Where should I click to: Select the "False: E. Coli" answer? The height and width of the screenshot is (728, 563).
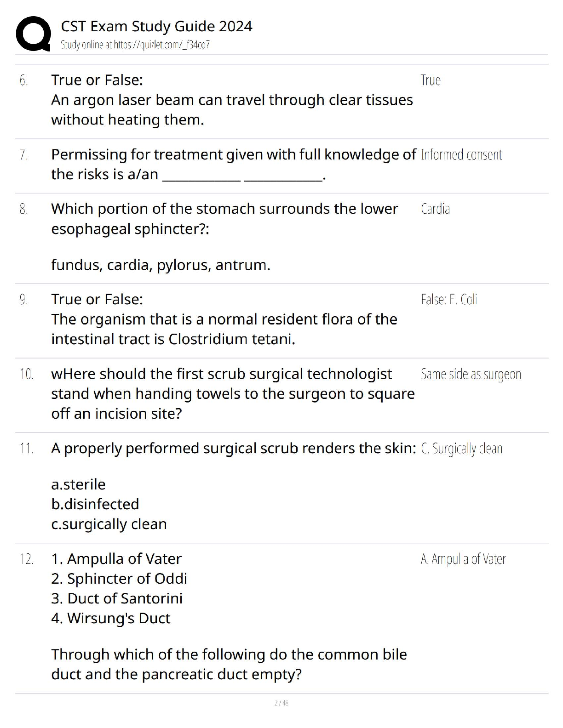pyautogui.click(x=449, y=300)
